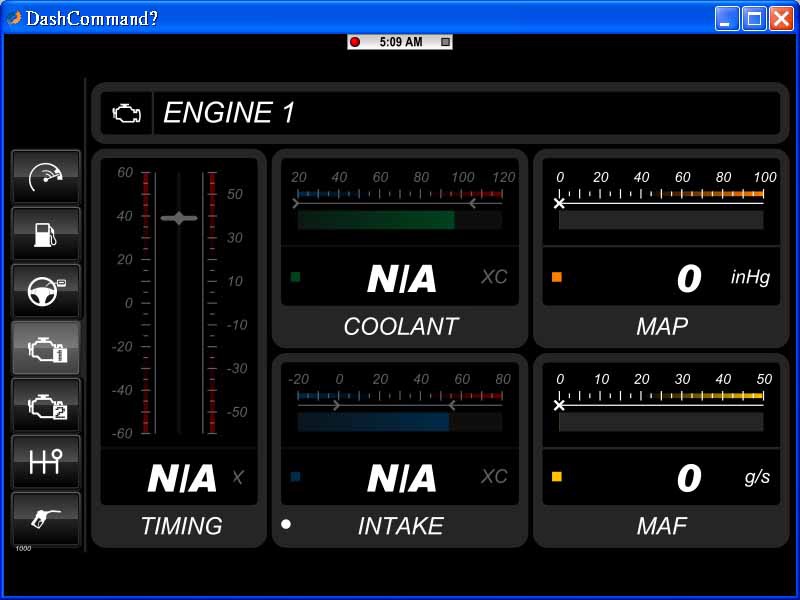Click the TIMING gauge label

[181, 526]
